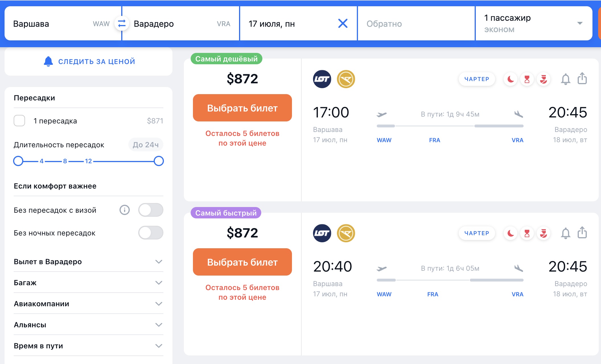Share the cheapest ticket
The image size is (601, 364).
click(582, 78)
